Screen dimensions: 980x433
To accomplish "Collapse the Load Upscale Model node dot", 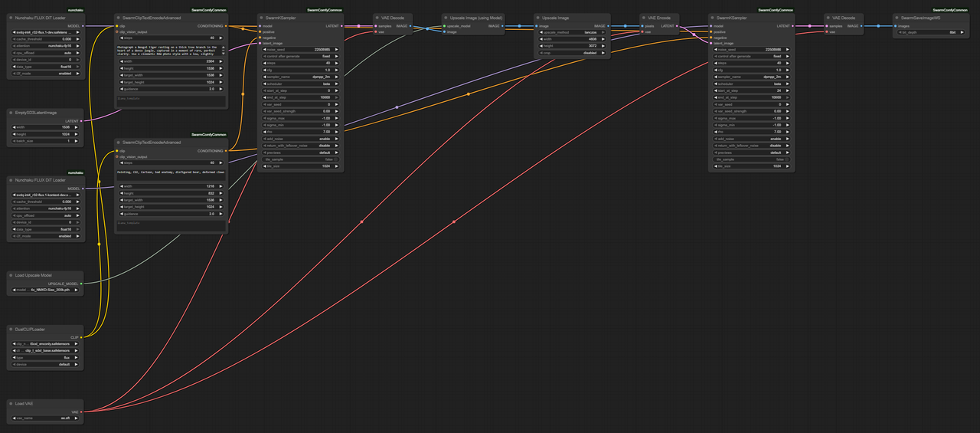I will (11, 274).
